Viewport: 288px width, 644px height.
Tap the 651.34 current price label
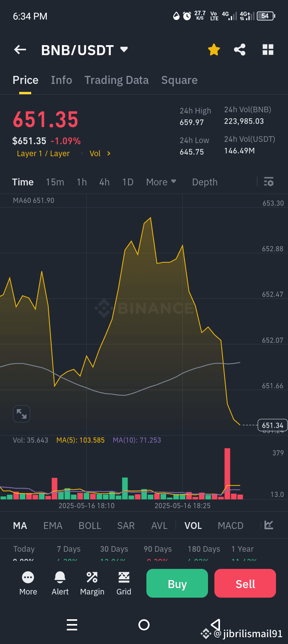(x=272, y=425)
